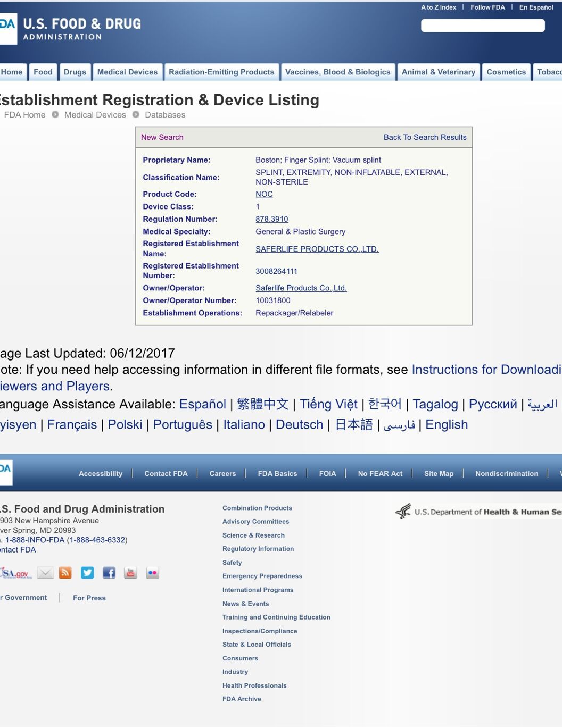Open SAFERLIFE PRODUCTS CO.,LTD. establishment link

tap(317, 249)
